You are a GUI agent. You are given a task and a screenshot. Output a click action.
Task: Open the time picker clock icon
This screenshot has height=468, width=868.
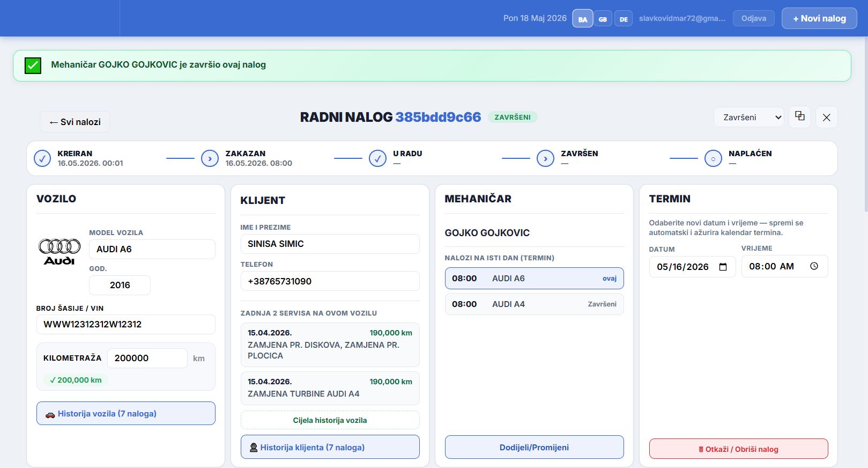814,266
